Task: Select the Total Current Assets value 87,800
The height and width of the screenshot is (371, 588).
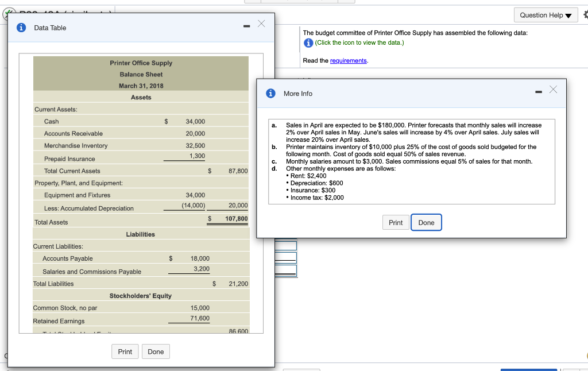Action: (x=238, y=171)
